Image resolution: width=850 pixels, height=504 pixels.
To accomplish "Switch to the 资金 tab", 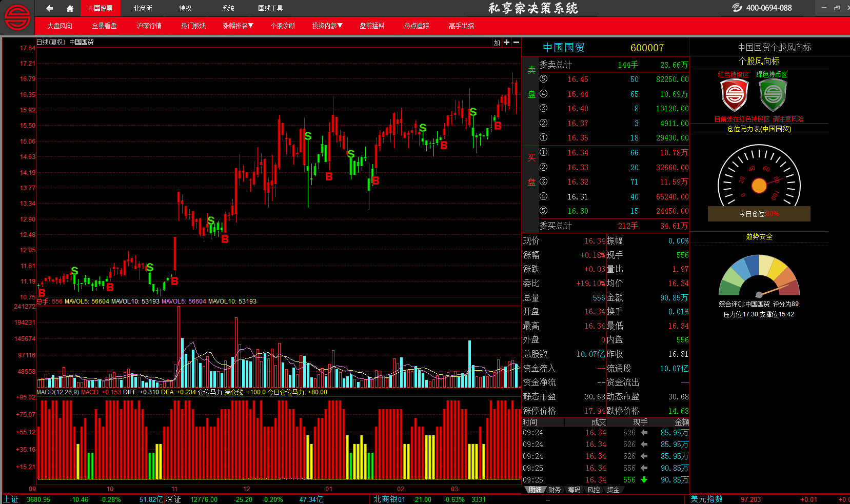I will [x=613, y=490].
